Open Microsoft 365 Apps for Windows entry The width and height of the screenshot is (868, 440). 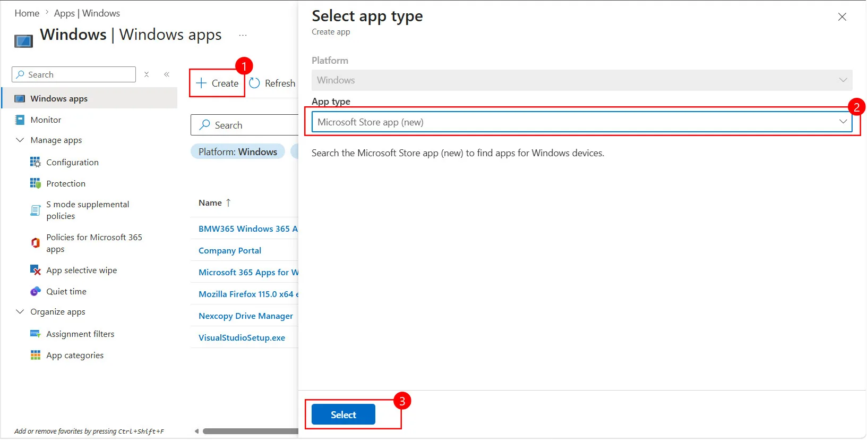tap(248, 273)
